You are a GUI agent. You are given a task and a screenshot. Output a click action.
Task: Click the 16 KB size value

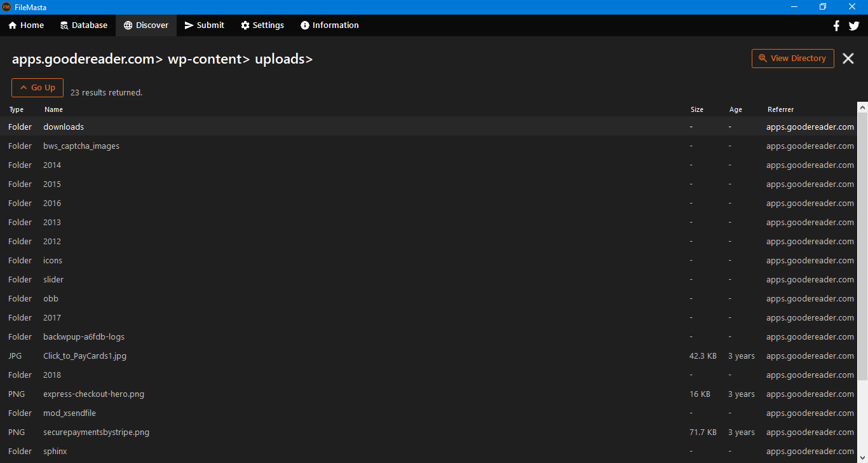[x=700, y=394]
